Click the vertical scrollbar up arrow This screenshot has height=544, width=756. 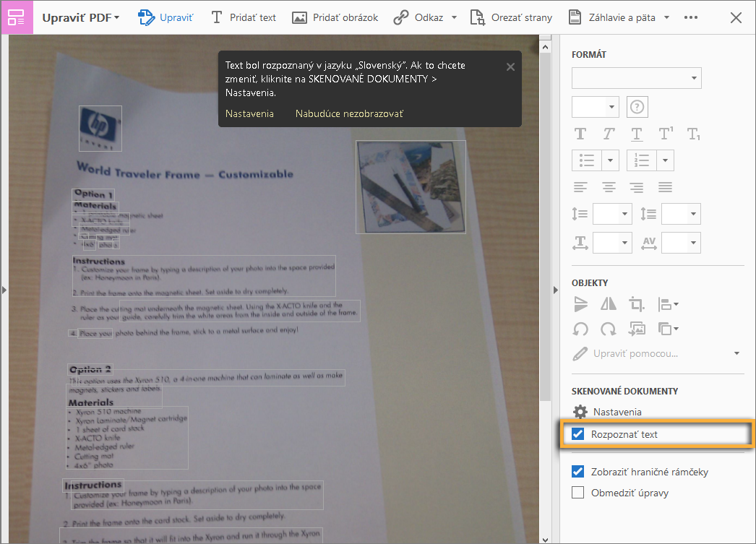point(545,47)
